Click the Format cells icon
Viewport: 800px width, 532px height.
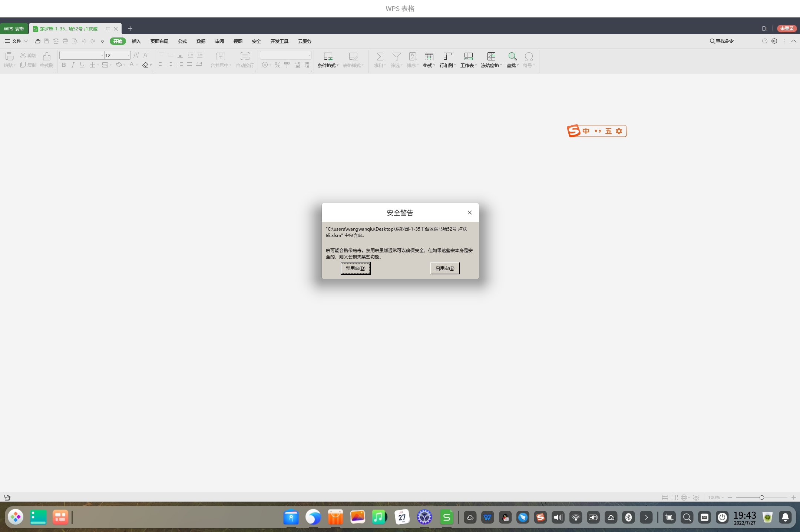tap(429, 56)
